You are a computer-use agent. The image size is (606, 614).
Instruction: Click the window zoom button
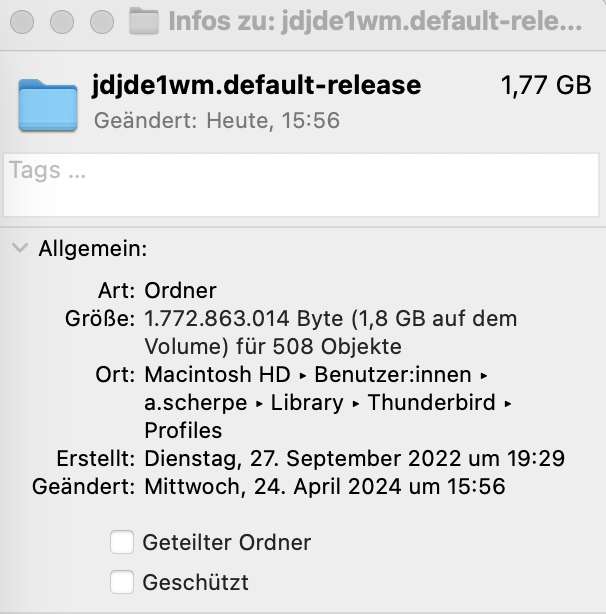(101, 21)
